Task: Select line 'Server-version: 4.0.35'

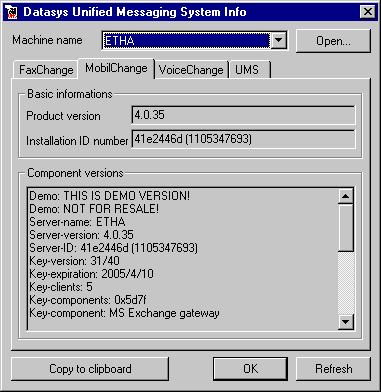Action: coord(81,235)
